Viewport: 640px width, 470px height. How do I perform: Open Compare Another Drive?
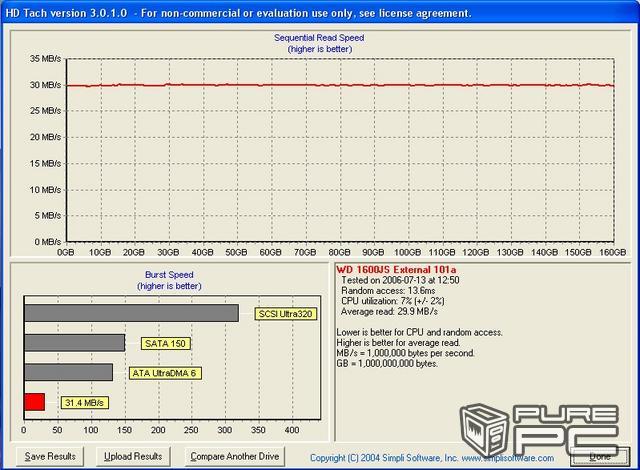click(235, 457)
